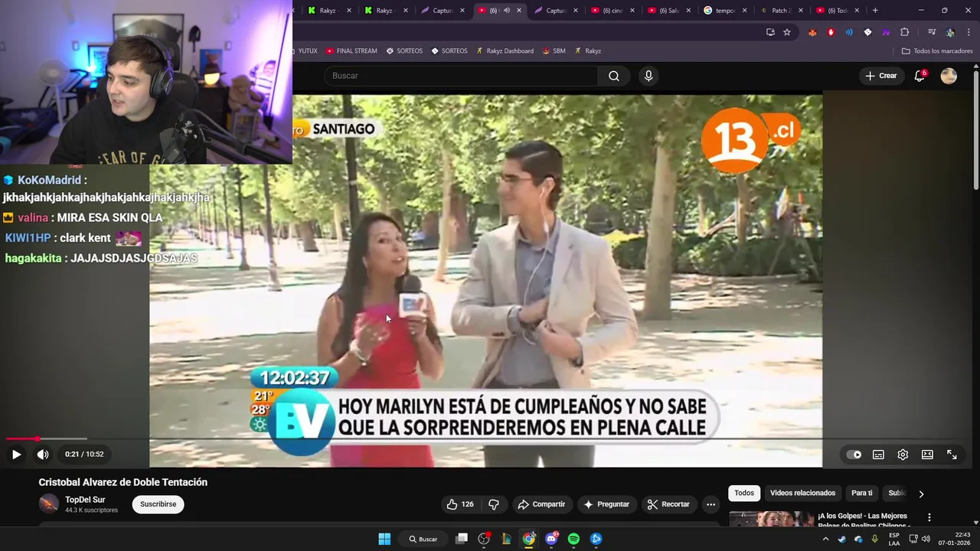Open a new browser tab with plus
Image resolution: width=980 pixels, height=551 pixels.
(875, 11)
